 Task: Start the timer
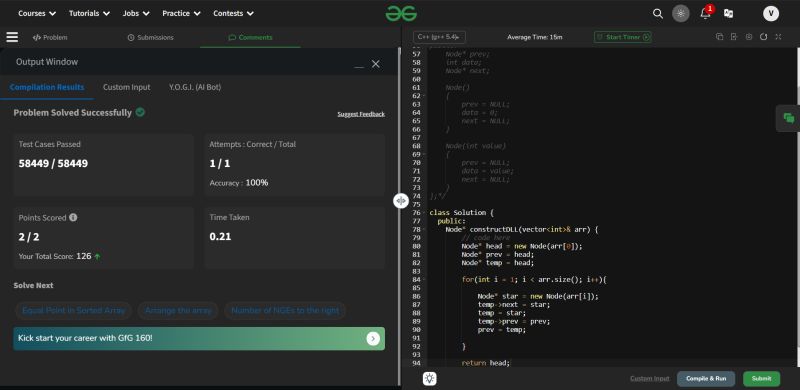pos(622,37)
